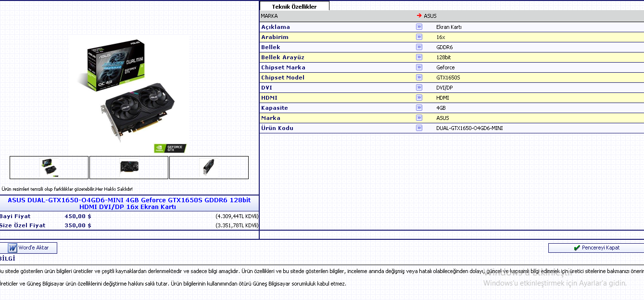Click the arrow icon in the Marka row

pos(419,118)
